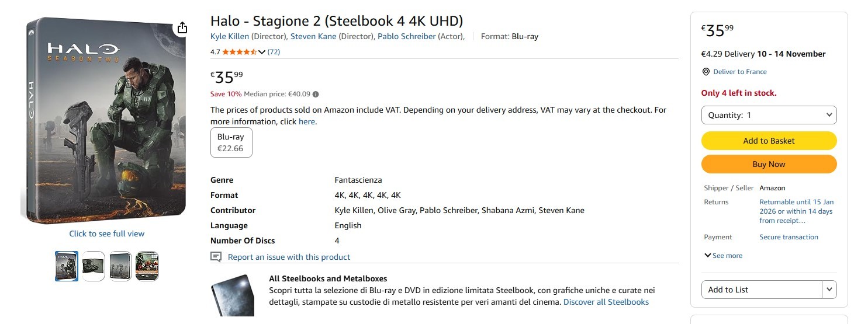Screen dimensions: 868x324
Task: Open the All Steelbooks promo image
Action: pos(232,295)
